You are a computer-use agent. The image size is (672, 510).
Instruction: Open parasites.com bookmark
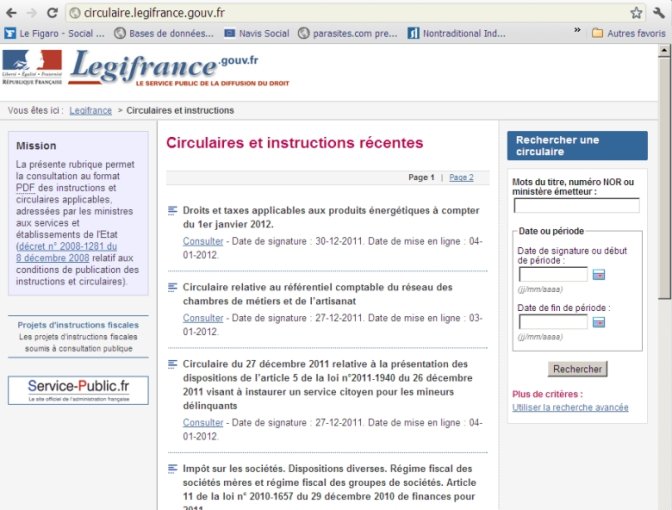[348, 33]
